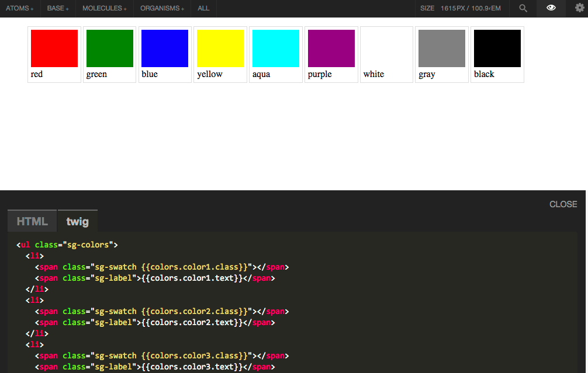
Task: Select the yellow color swatch
Action: (x=220, y=48)
